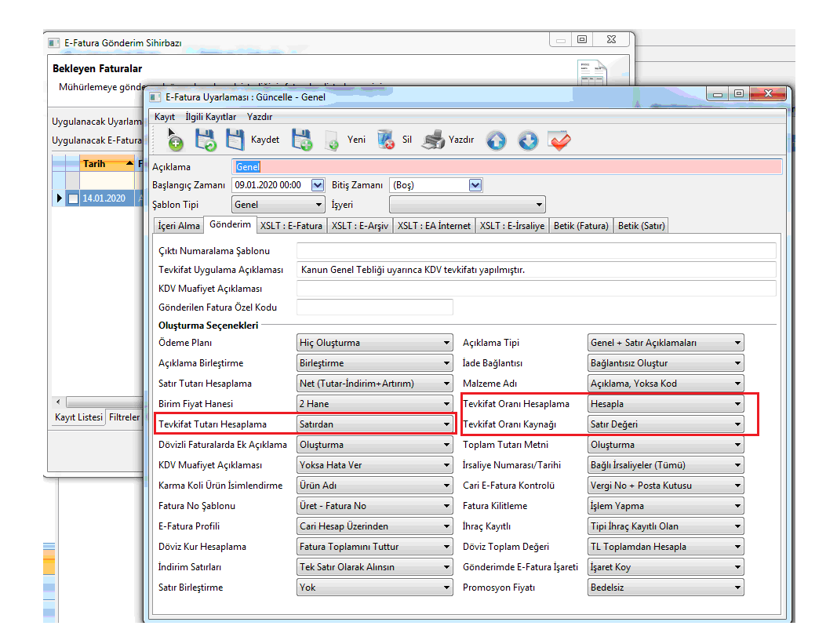
Task: Click the Yazdır printer icon
Action: [x=433, y=140]
